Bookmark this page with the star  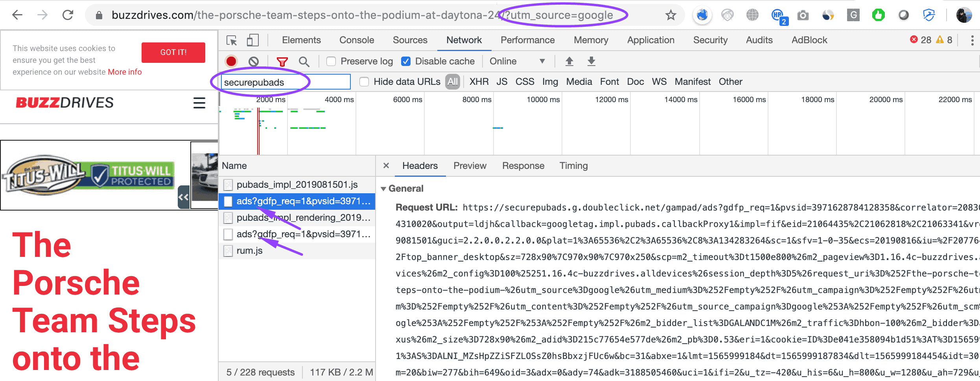[671, 15]
